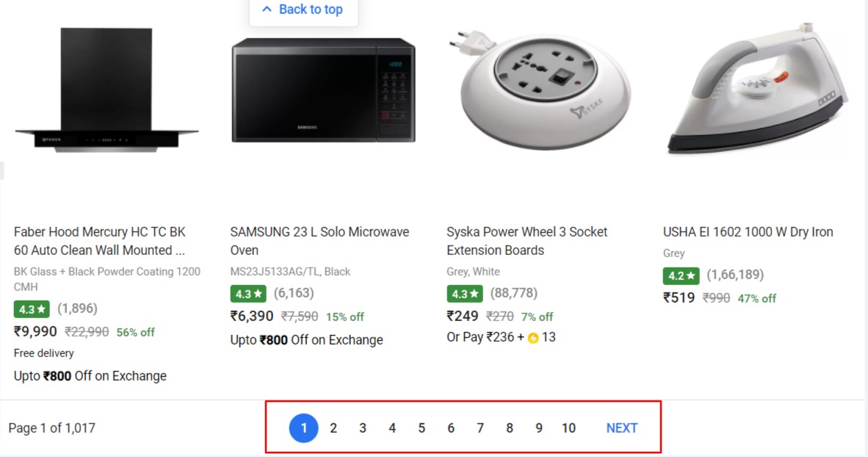The width and height of the screenshot is (868, 457).
Task: Open the Faber Hood chimney product image
Action: point(106,92)
